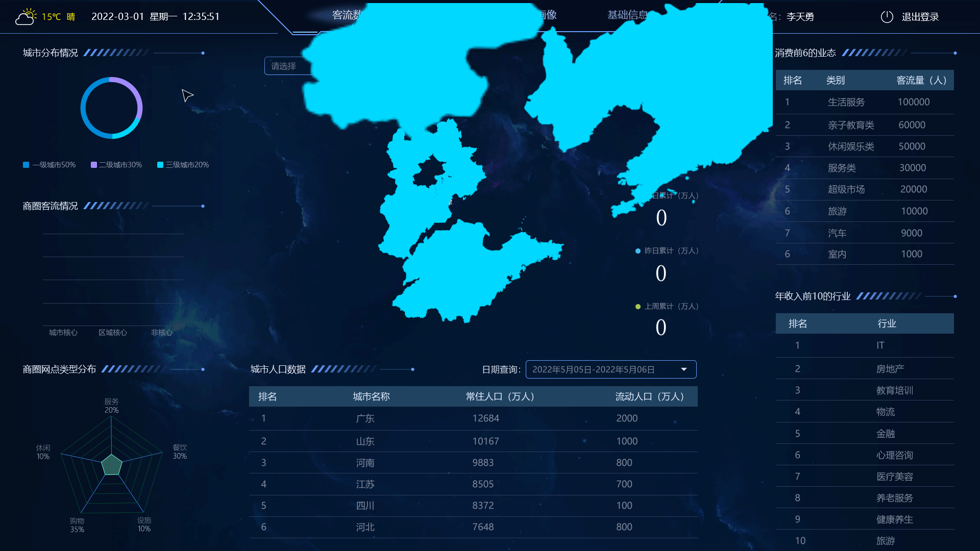Open the 日期查询 date range dropdown
980x551 pixels.
610,369
